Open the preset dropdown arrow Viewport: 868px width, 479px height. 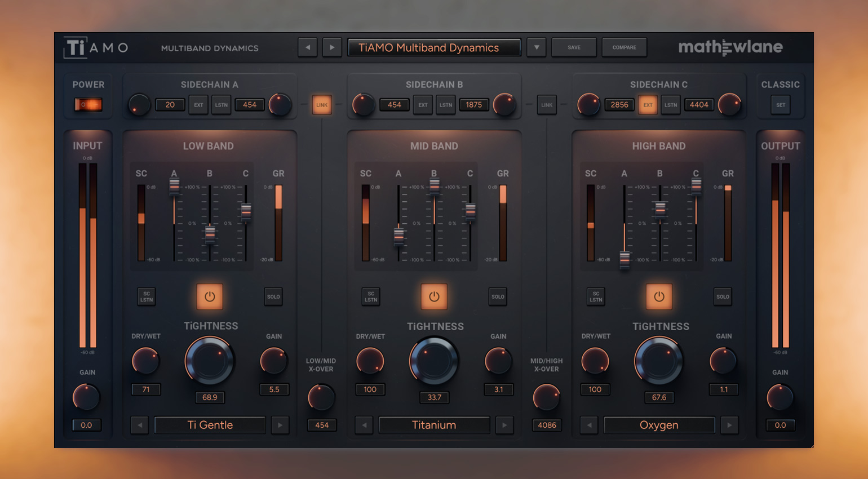[x=536, y=47]
